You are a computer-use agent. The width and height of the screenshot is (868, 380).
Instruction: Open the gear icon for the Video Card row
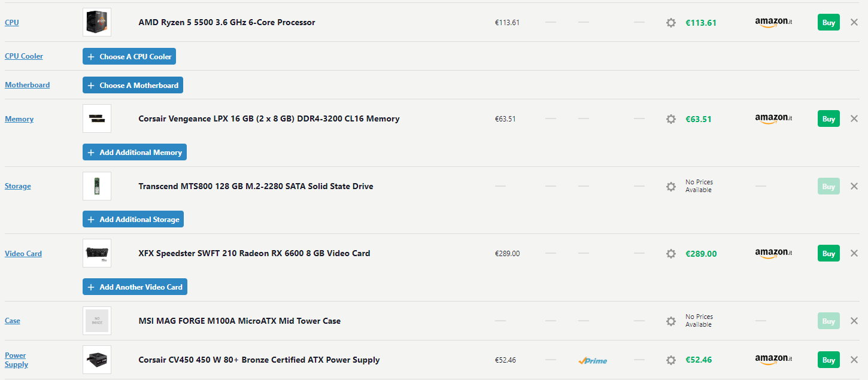(x=671, y=253)
